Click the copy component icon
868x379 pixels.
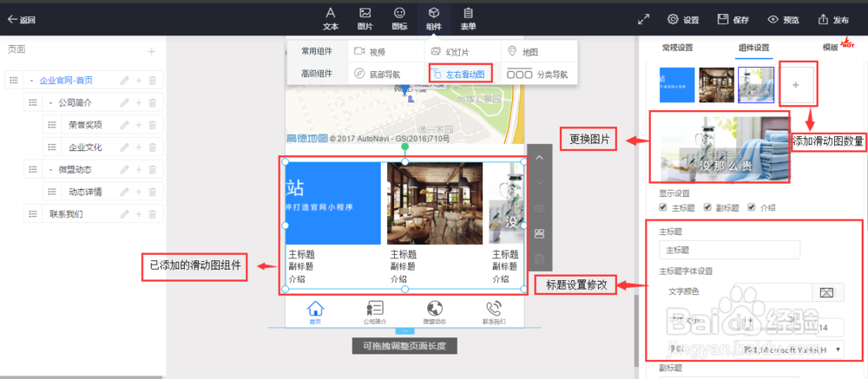coord(540,259)
